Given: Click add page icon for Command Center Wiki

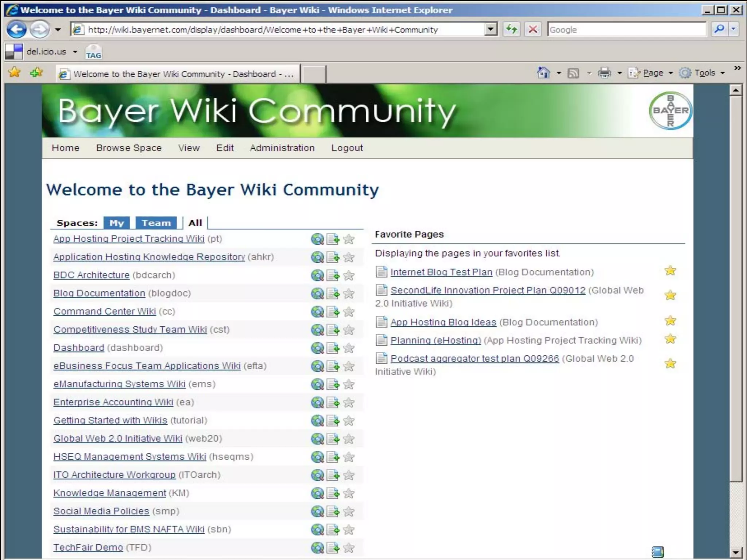Looking at the screenshot, I should (x=333, y=312).
